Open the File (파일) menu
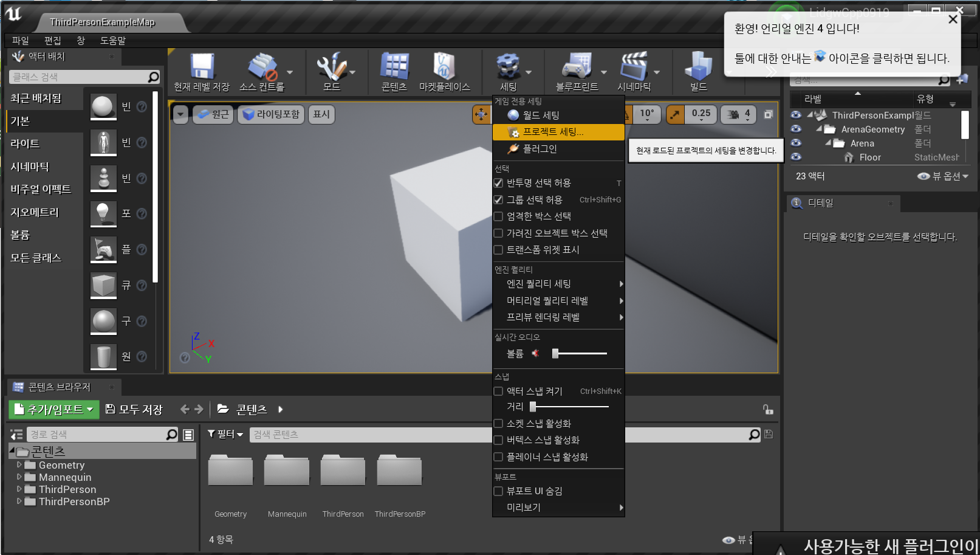This screenshot has width=980, height=555. coord(21,41)
